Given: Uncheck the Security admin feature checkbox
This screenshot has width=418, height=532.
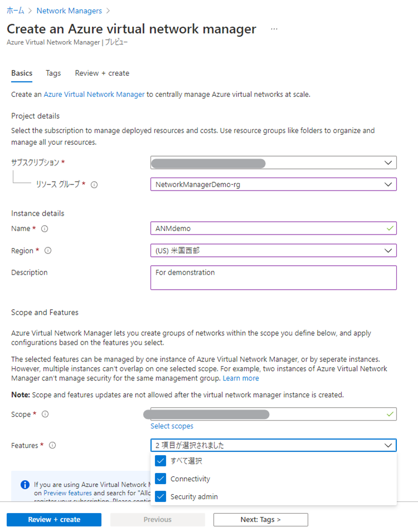Looking at the screenshot, I should coord(161,496).
